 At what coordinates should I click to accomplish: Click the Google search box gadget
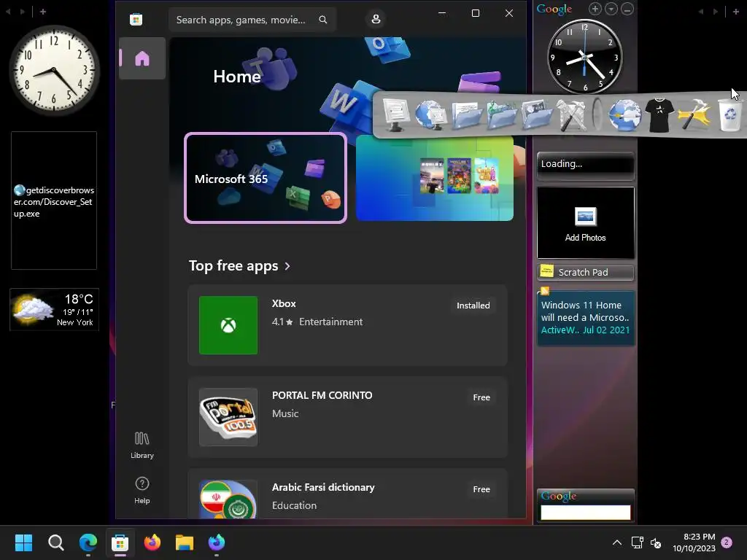586,513
